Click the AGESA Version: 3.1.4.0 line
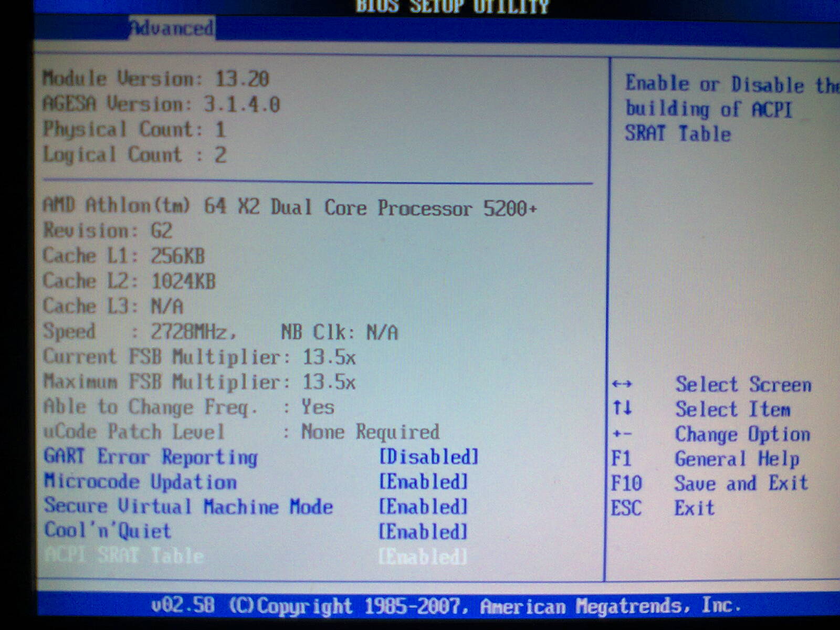840x630 pixels. click(x=161, y=104)
